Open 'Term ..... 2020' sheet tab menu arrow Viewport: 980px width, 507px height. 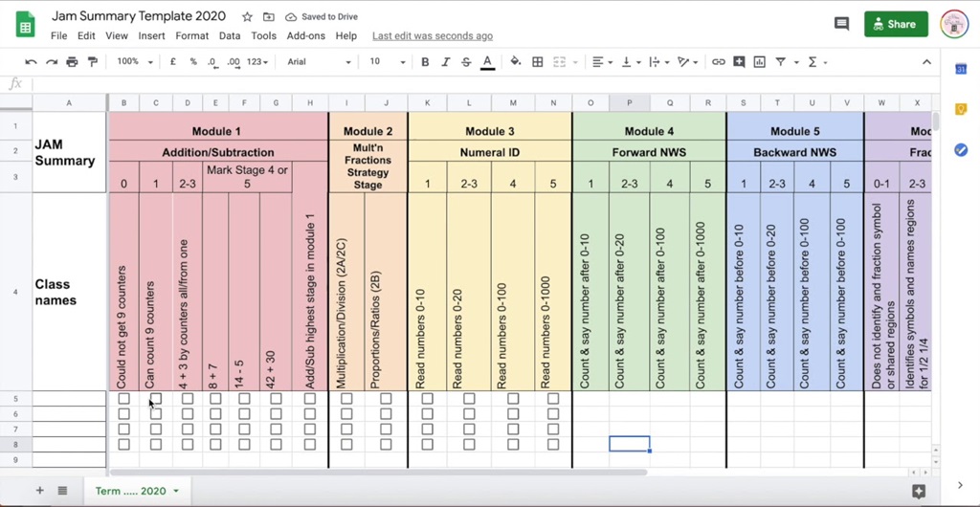click(x=176, y=491)
